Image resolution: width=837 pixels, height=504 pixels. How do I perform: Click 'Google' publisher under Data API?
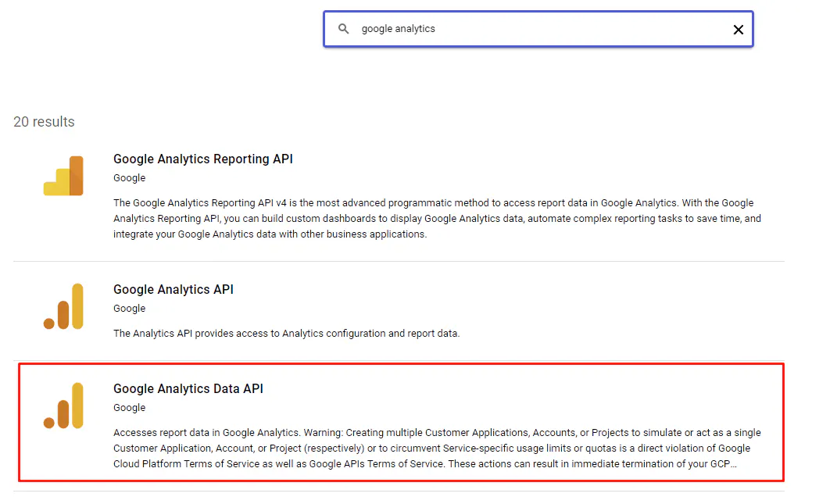[130, 408]
